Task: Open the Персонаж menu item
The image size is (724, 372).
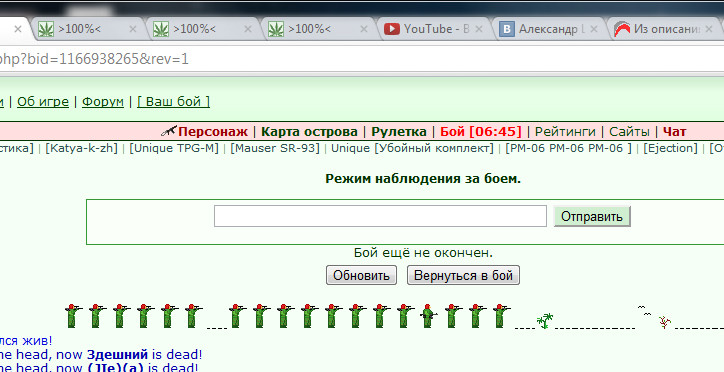Action: [x=213, y=132]
